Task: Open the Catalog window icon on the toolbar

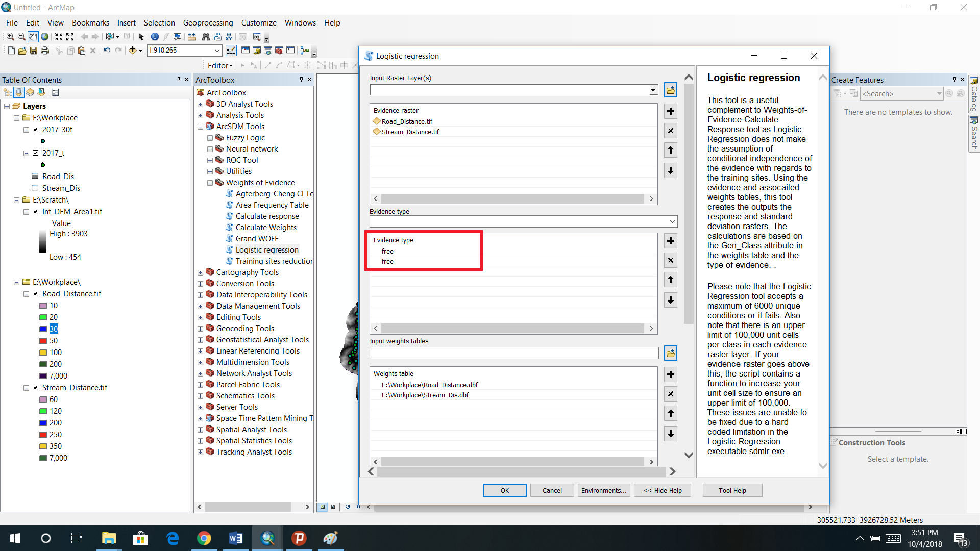Action: [257, 51]
